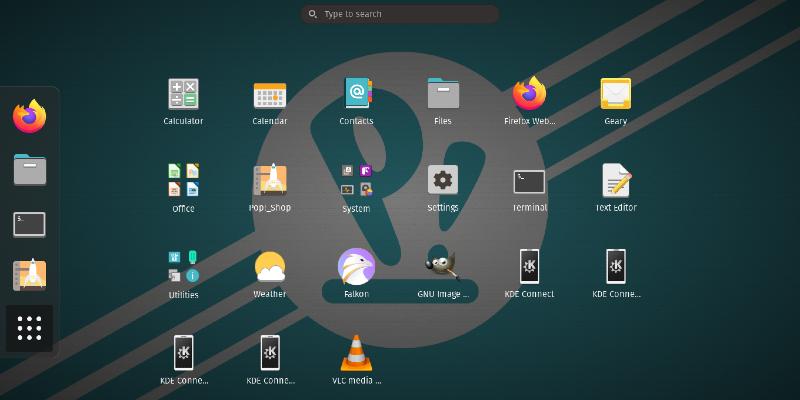Launch the Text Editor app
This screenshot has width=800, height=400.
tap(615, 181)
